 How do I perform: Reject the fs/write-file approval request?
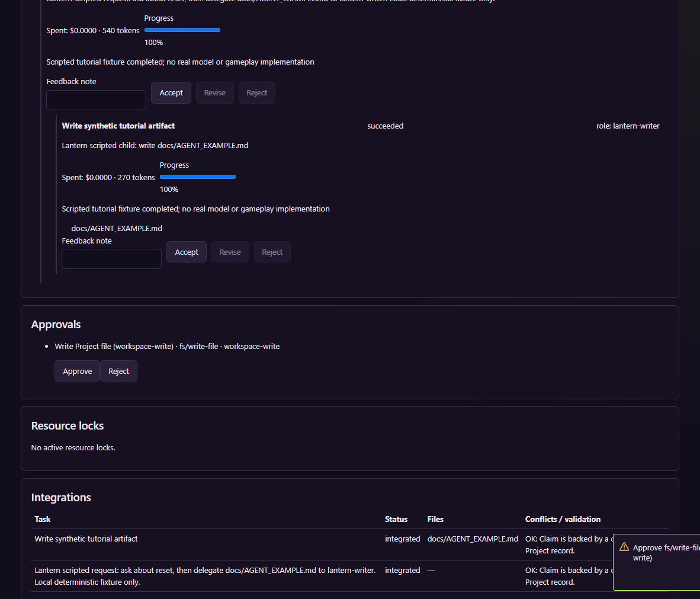click(119, 371)
